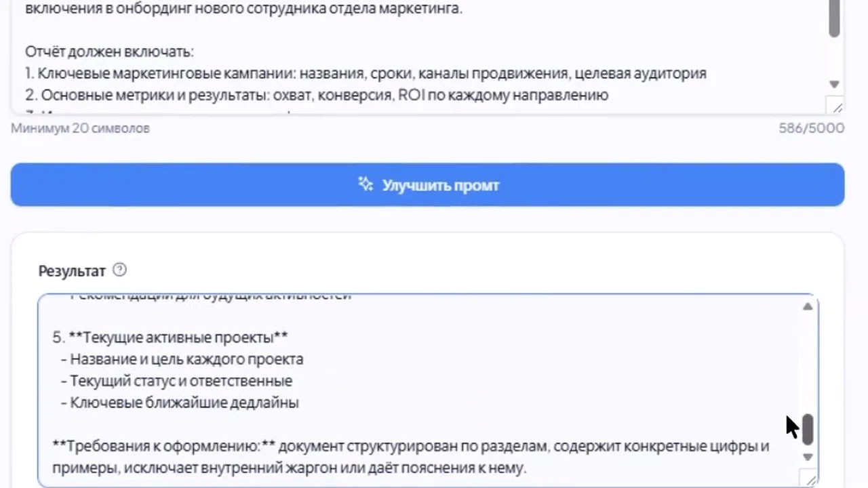This screenshot has width=868, height=488.
Task: Click the 586/5000 character counter
Action: click(812, 128)
